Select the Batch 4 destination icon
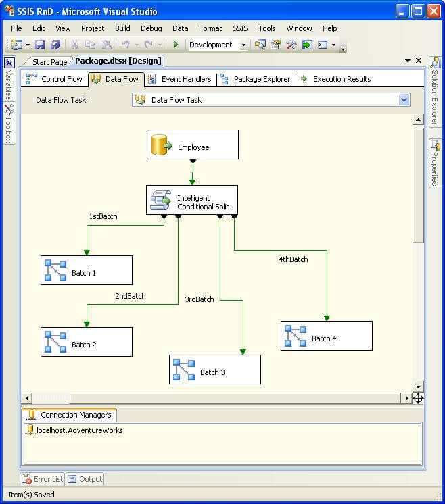Image resolution: width=445 pixels, height=504 pixels. tap(296, 336)
